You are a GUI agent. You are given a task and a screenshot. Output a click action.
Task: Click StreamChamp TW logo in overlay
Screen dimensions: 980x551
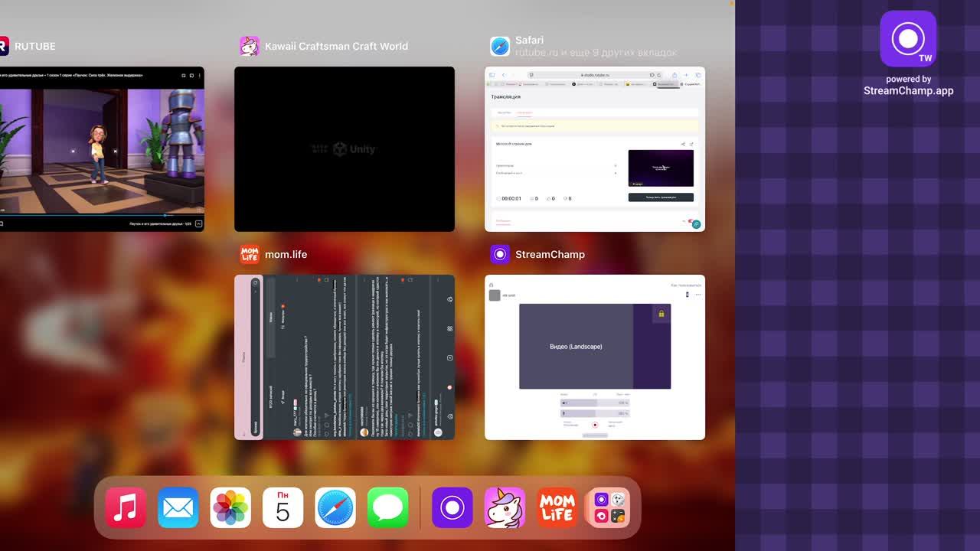click(x=908, y=39)
